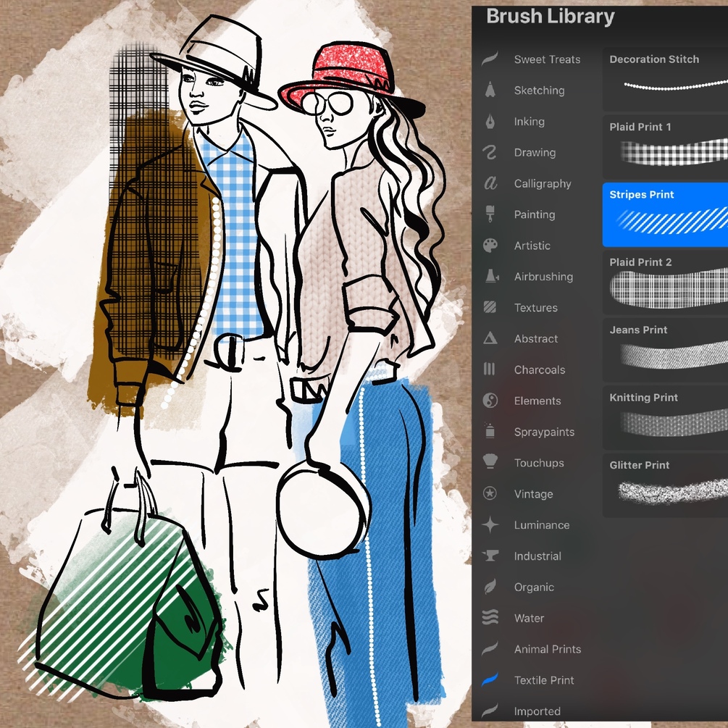The image size is (728, 728).
Task: Click the Spraypaints category label
Action: (x=544, y=432)
